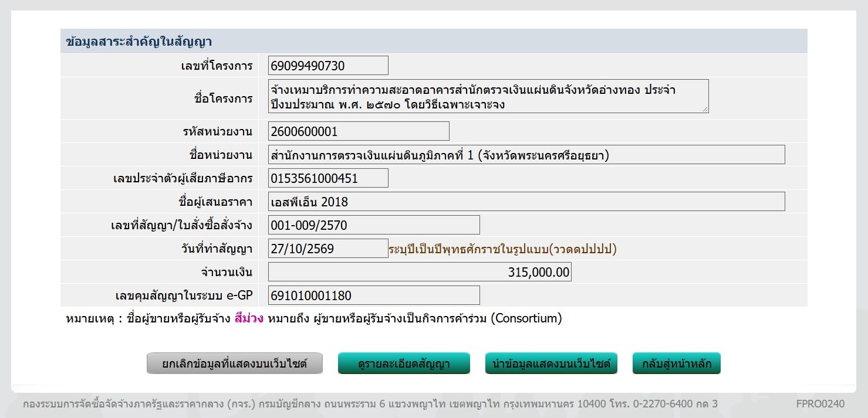Click the label วันที่ทำสัญญา
Screen dimensions: 868x418
click(x=217, y=249)
